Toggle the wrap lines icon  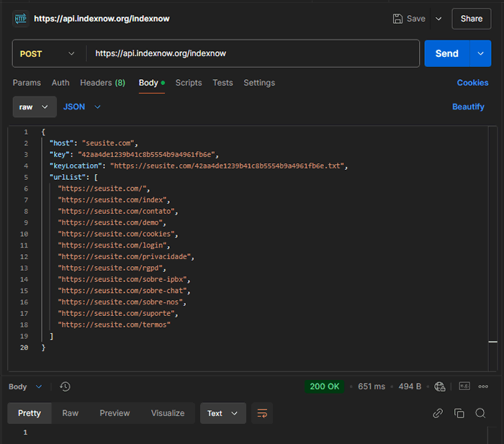(262, 413)
